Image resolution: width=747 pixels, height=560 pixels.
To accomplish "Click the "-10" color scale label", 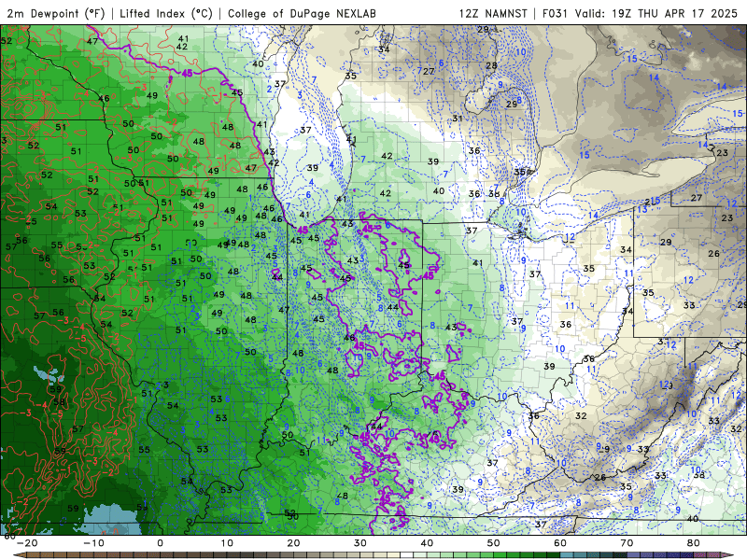I will (x=93, y=543).
